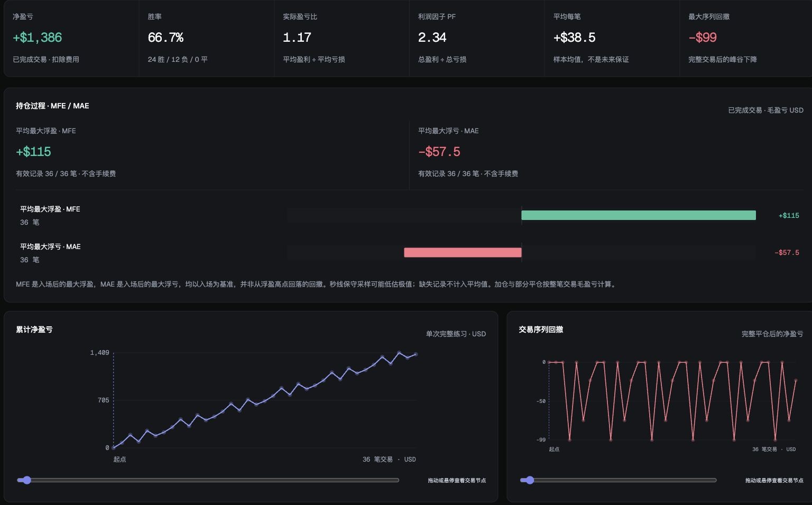
Task: Click the '-50' drawdown axis label
Action: [541, 401]
